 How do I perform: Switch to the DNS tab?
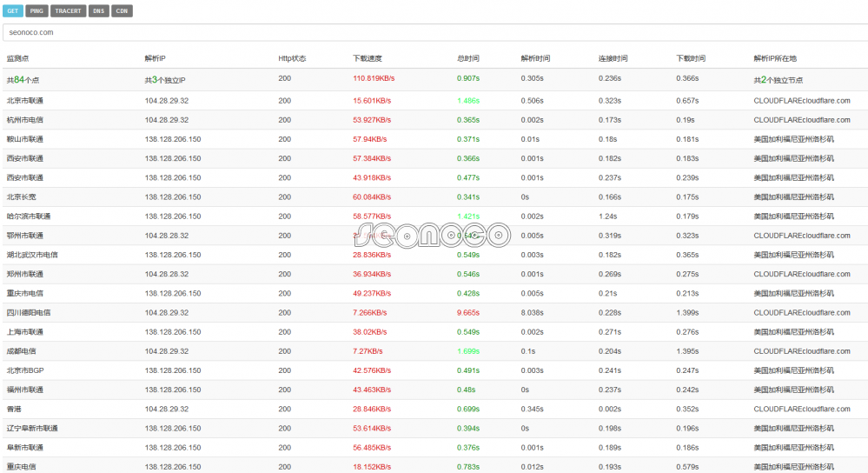click(x=99, y=11)
